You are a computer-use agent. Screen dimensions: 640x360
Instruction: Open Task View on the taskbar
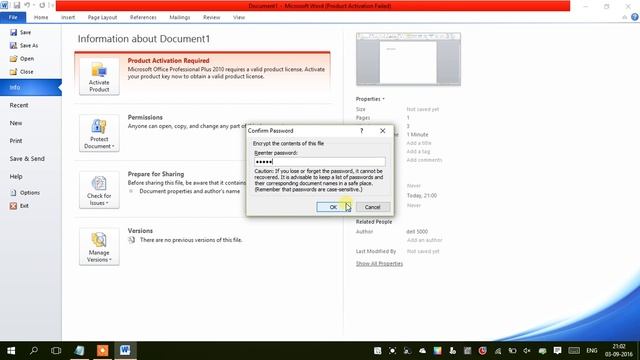(56, 351)
